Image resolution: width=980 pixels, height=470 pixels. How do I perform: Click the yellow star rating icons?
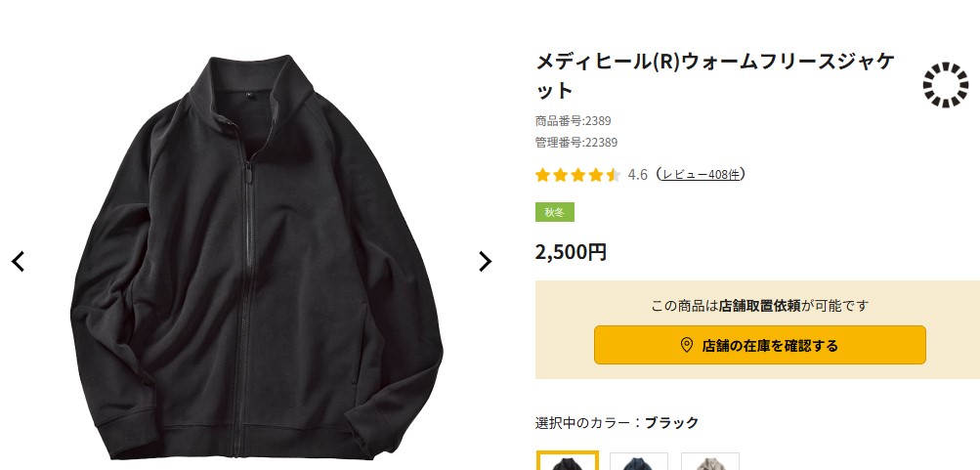tap(577, 175)
